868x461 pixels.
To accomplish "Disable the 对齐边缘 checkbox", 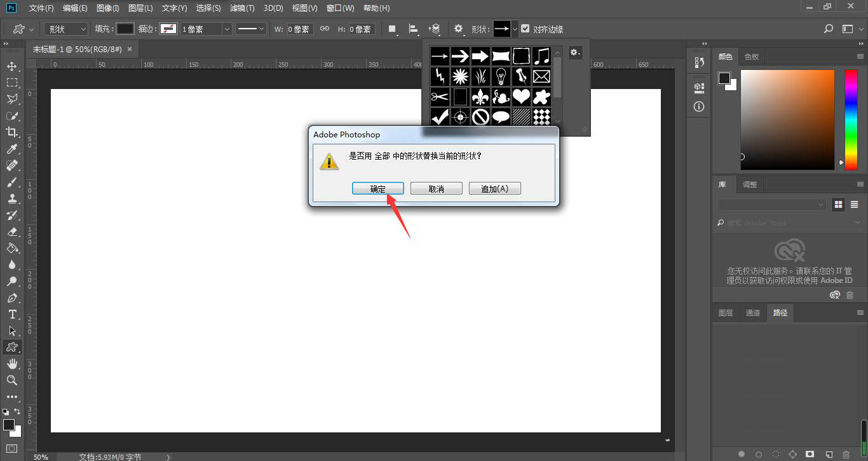I will (x=525, y=28).
